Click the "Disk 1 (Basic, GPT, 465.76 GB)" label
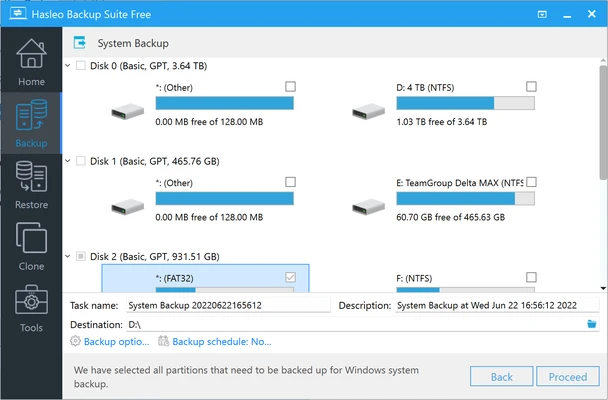This screenshot has height=400, width=608. coord(155,161)
